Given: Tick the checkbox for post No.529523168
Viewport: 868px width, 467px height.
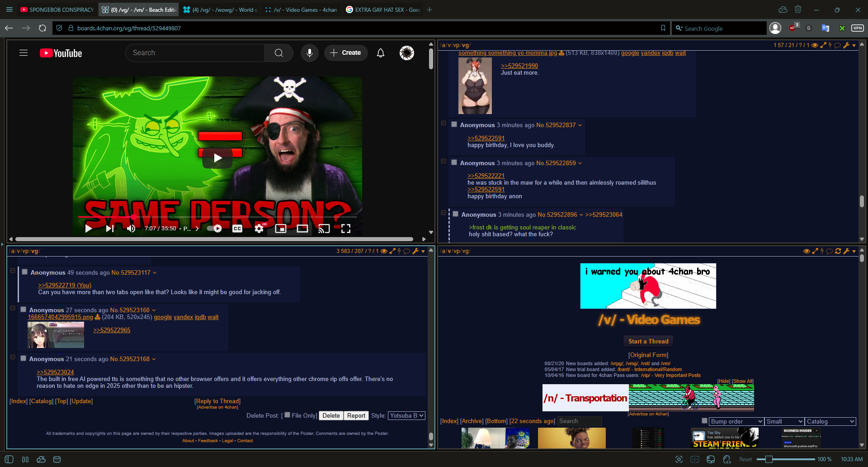Looking at the screenshot, I should pos(23,358).
